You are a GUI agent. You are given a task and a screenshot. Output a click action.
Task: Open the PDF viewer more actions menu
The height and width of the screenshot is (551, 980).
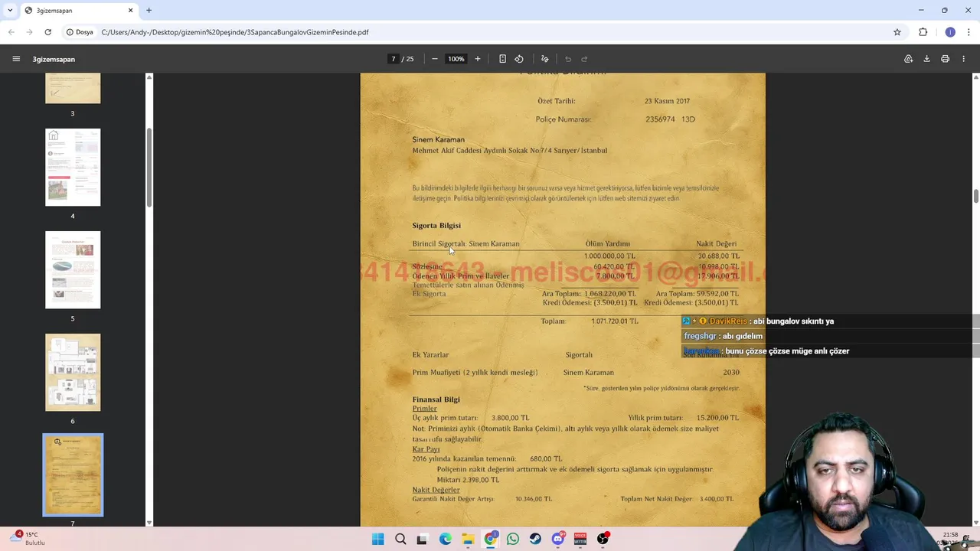[964, 59]
